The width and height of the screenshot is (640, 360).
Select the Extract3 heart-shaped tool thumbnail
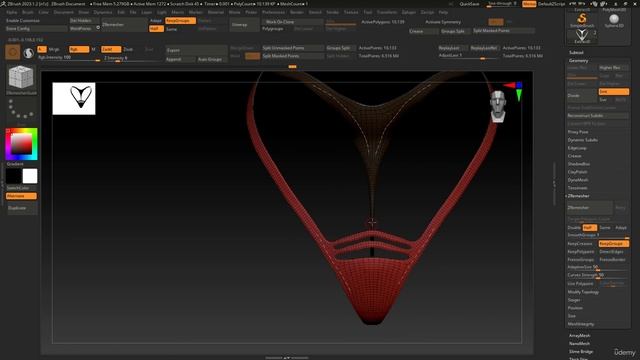[582, 36]
